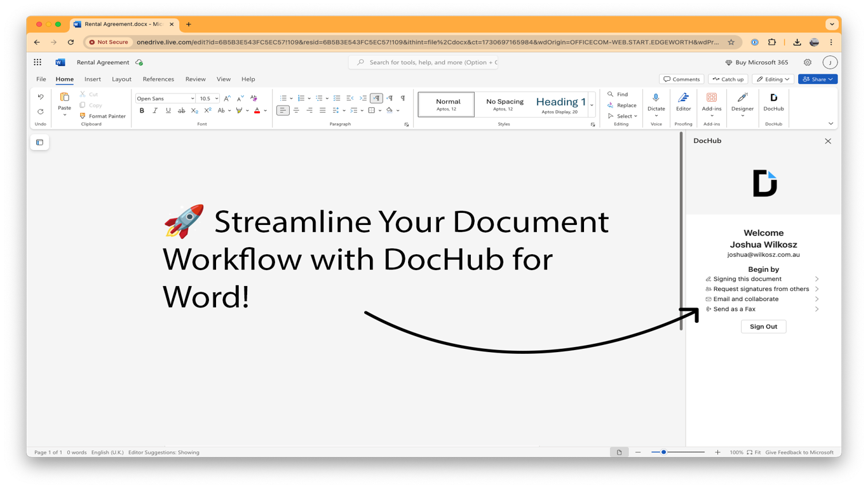Viewport: 868px width, 488px height.
Task: Open the Replace tool
Action: point(621,105)
